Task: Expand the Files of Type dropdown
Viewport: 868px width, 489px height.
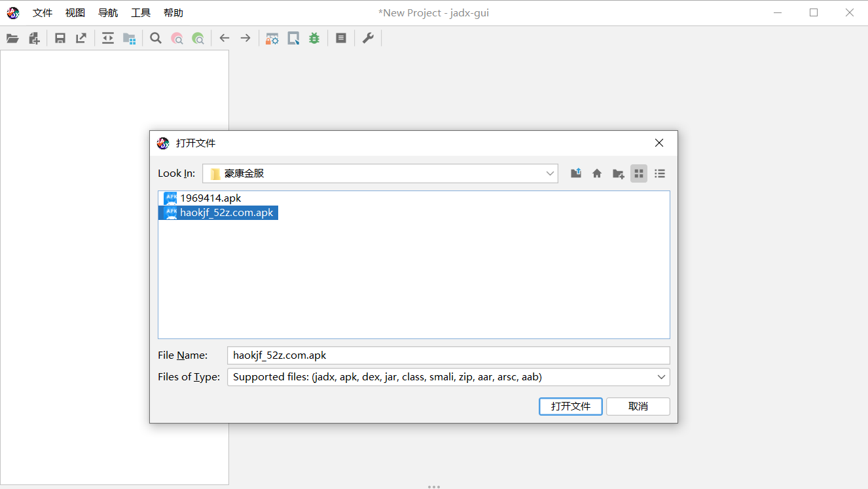Action: click(x=662, y=377)
